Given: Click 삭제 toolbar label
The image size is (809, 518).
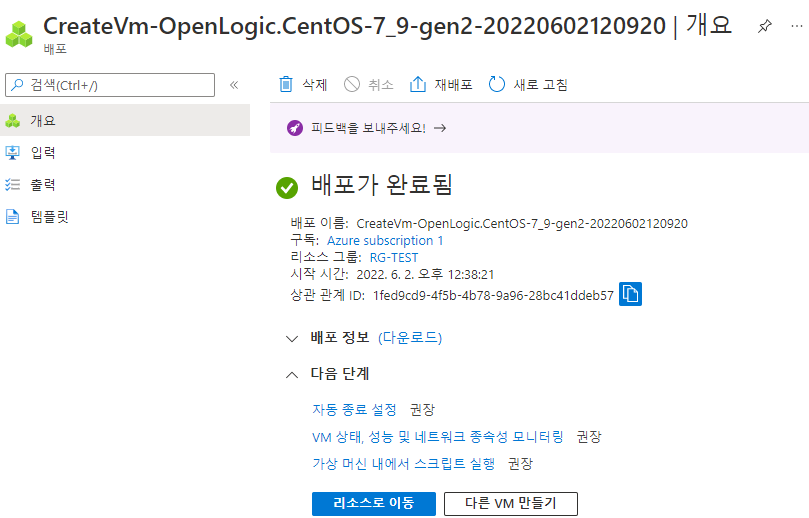Looking at the screenshot, I should coord(315,85).
